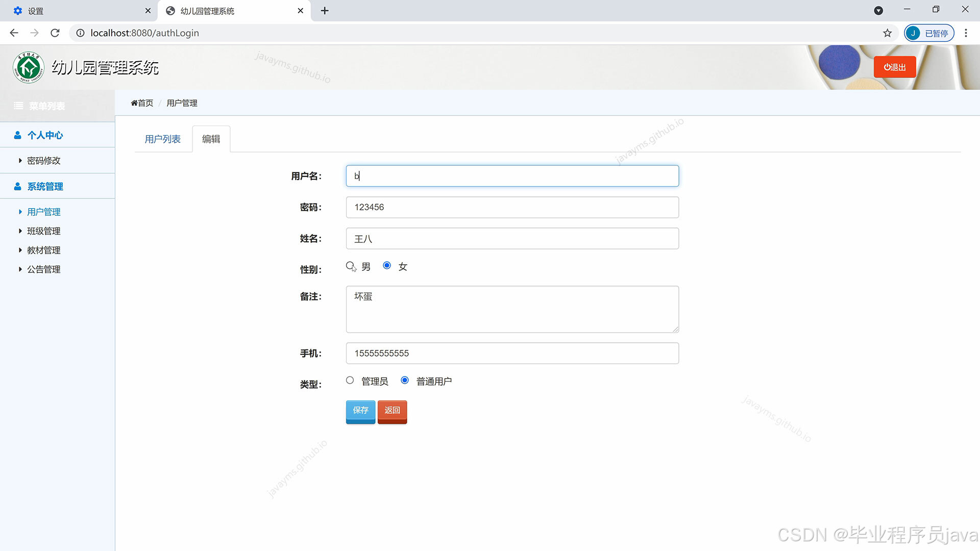Click the 备注 textarea resize handle
The height and width of the screenshot is (551, 980).
(675, 329)
